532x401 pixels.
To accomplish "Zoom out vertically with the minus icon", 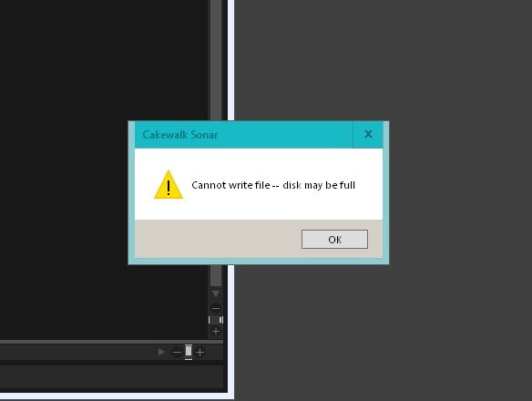I will click(216, 309).
